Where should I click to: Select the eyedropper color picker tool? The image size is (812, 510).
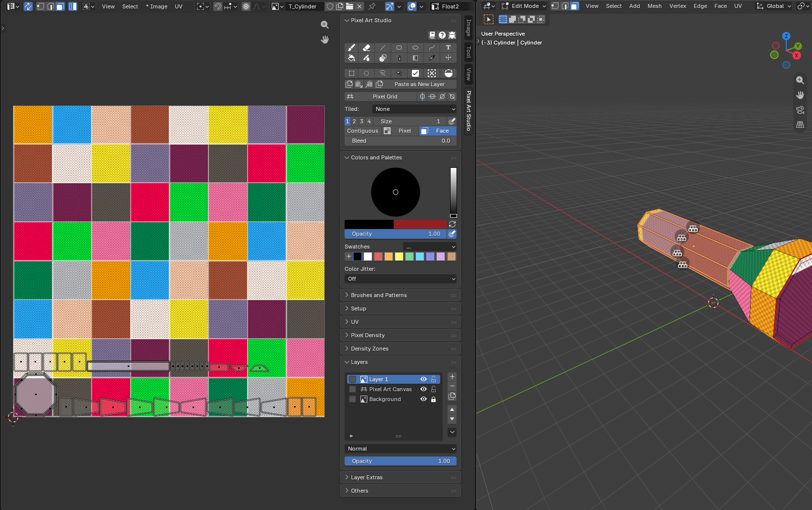[x=432, y=58]
